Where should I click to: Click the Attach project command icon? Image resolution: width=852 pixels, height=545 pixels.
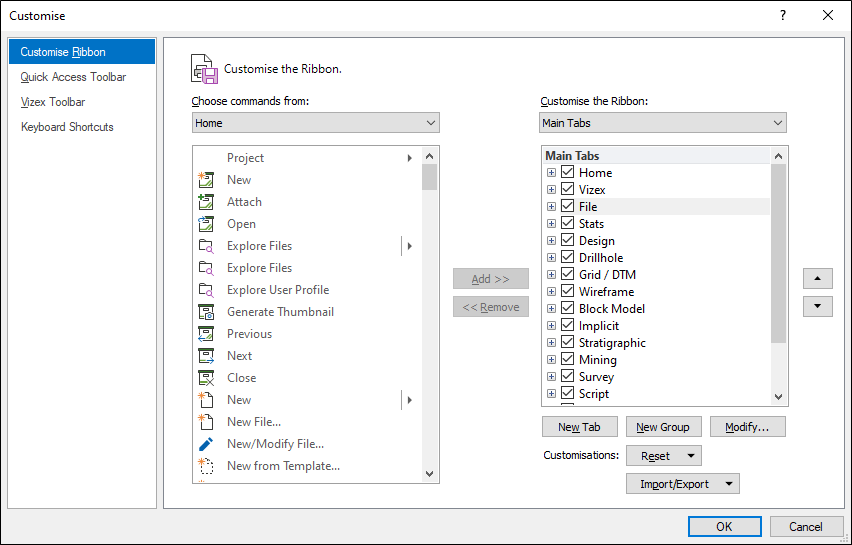pyautogui.click(x=206, y=202)
